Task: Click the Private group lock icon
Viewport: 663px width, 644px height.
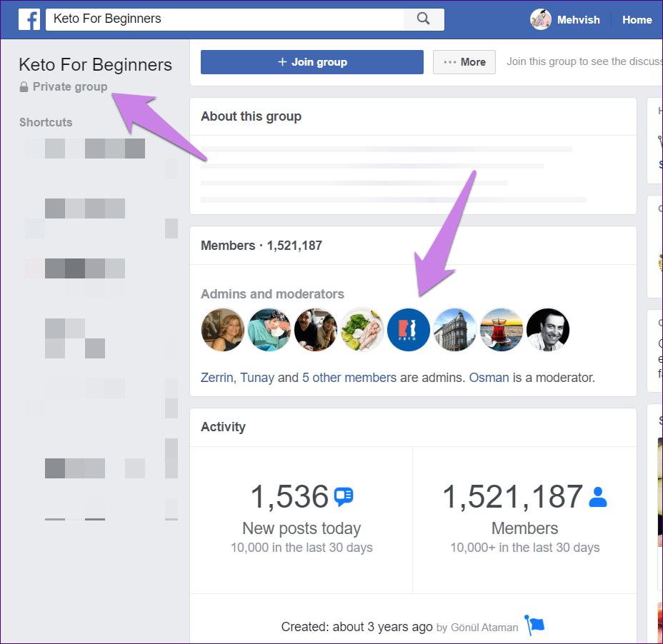Action: 24,86
